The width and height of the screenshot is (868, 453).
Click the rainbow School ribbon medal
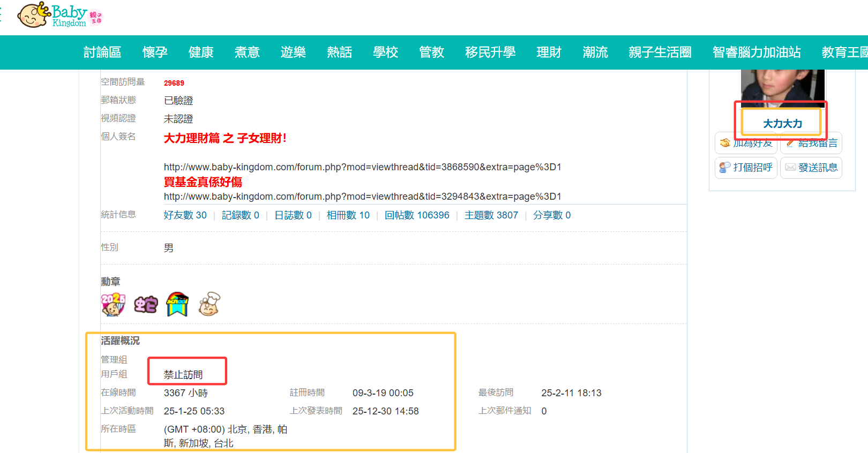177,305
